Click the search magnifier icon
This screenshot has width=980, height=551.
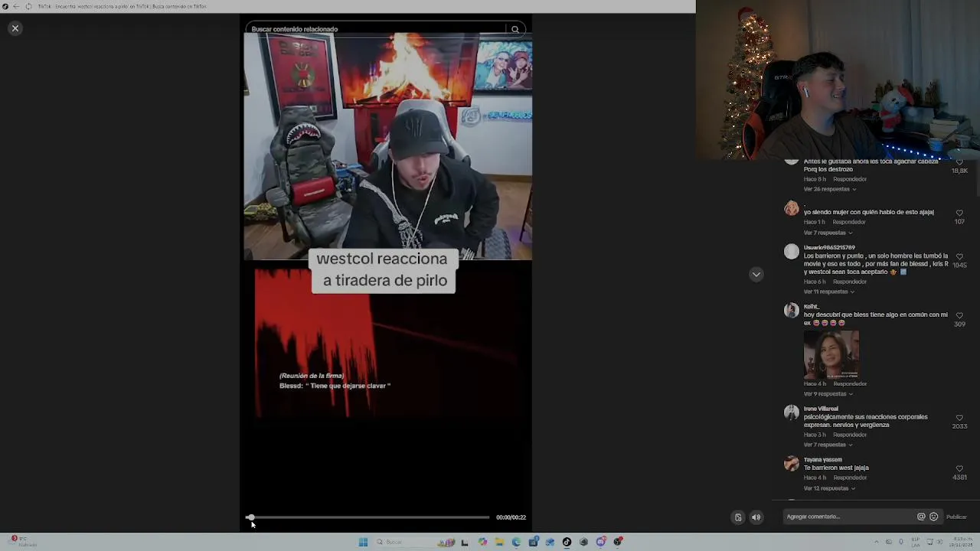click(515, 29)
